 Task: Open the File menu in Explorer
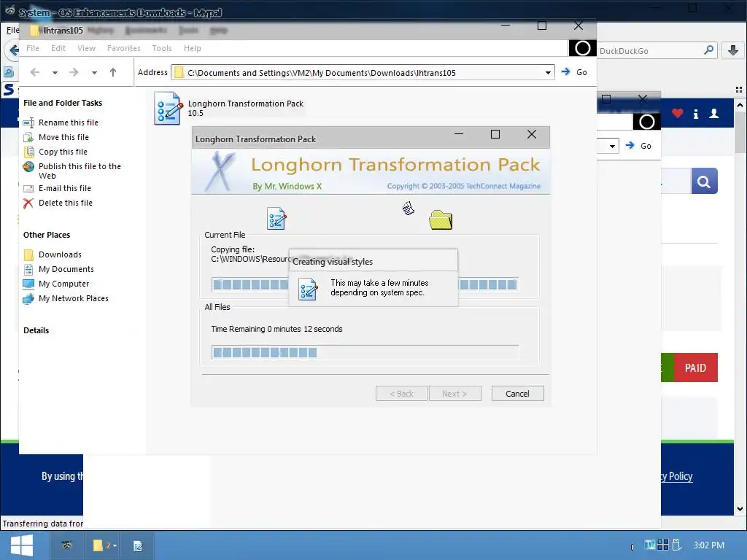click(32, 48)
